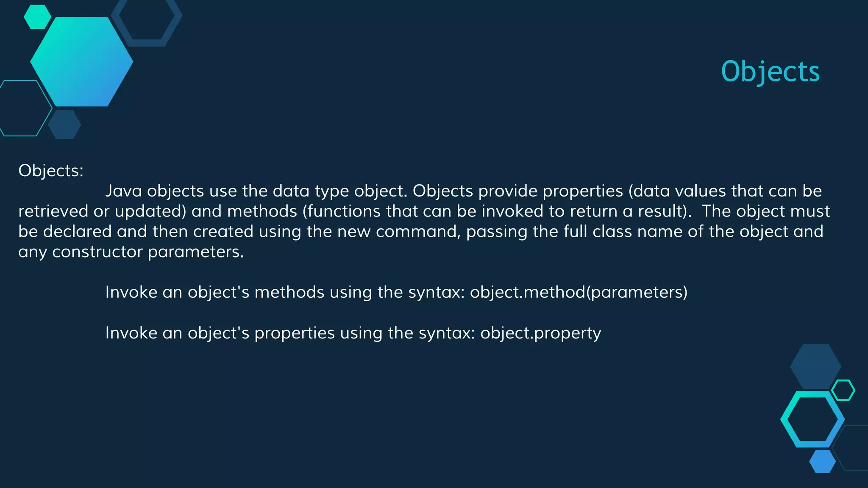Click the "Objects" slide title
Image resolution: width=868 pixels, height=488 pixels.
coord(771,71)
